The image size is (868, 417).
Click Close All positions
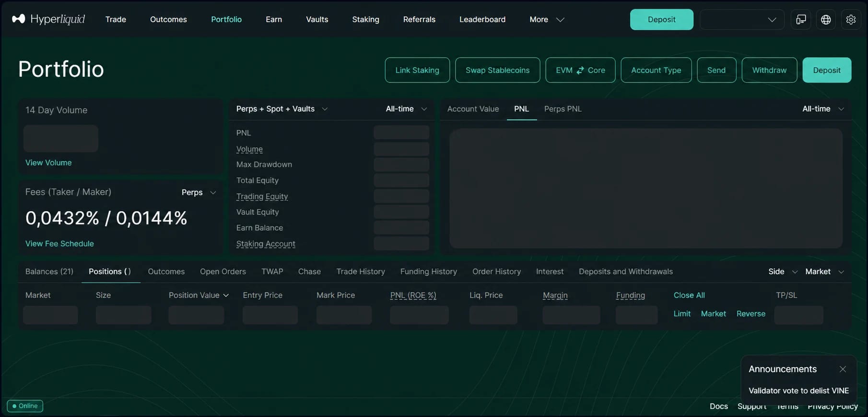[689, 295]
